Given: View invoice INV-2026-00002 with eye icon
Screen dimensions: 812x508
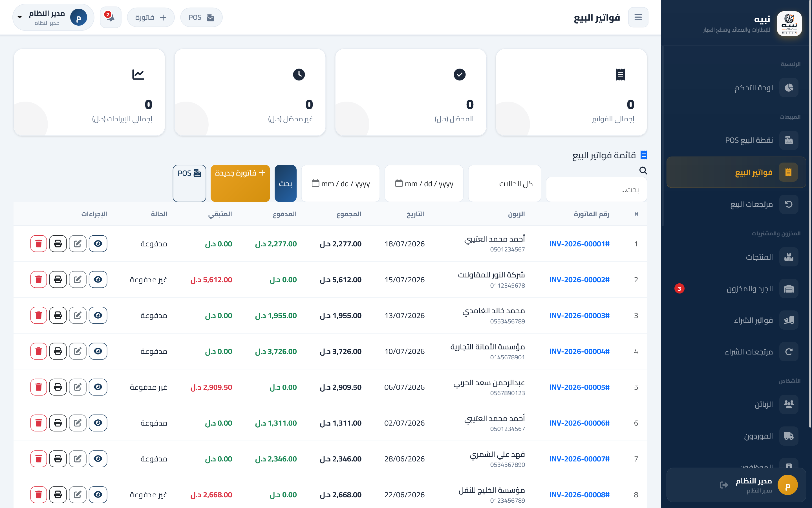Looking at the screenshot, I should point(98,279).
